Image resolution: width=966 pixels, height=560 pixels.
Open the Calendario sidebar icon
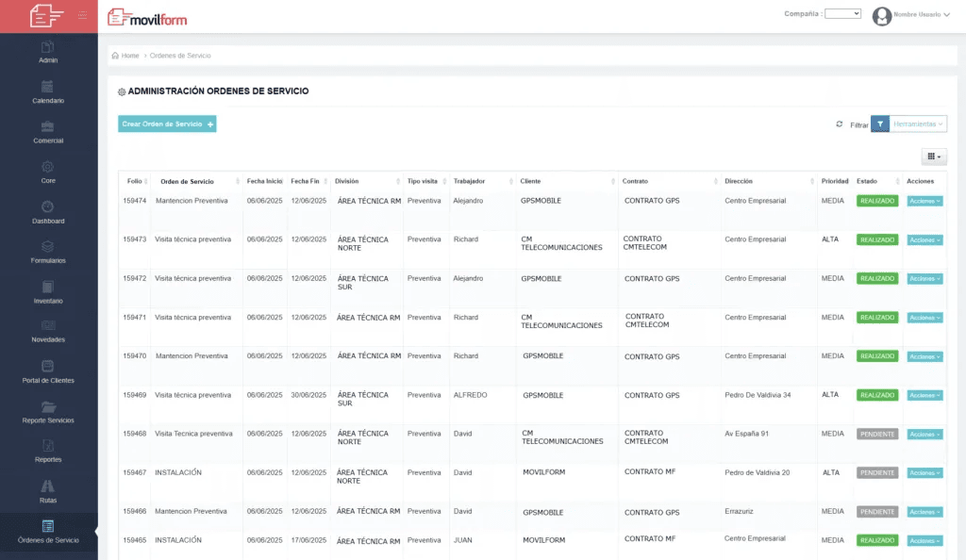point(47,87)
